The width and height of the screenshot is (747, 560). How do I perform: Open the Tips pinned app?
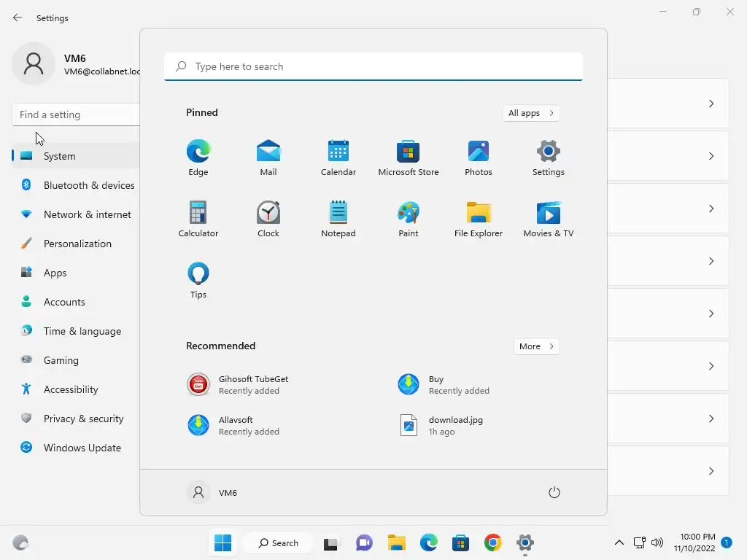point(198,281)
